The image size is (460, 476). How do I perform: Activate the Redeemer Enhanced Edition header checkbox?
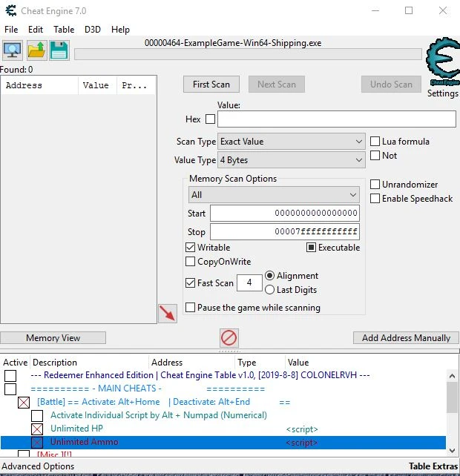pos(10,375)
